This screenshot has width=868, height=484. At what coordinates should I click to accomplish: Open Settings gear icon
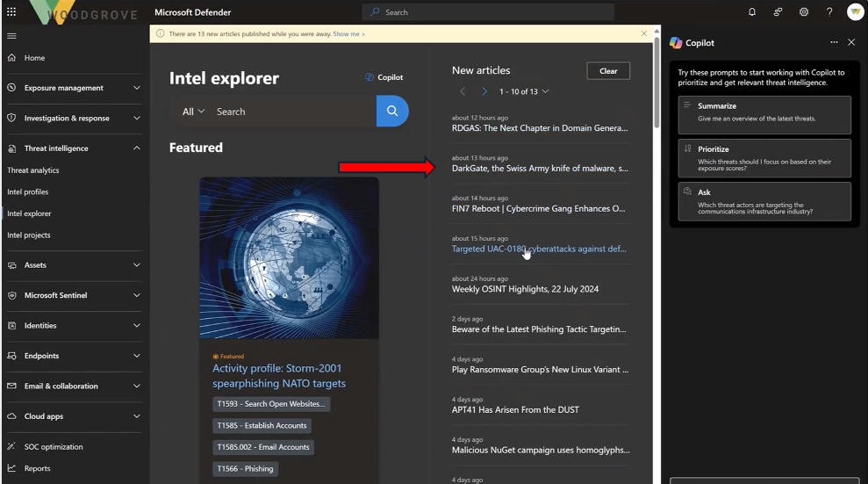[804, 11]
